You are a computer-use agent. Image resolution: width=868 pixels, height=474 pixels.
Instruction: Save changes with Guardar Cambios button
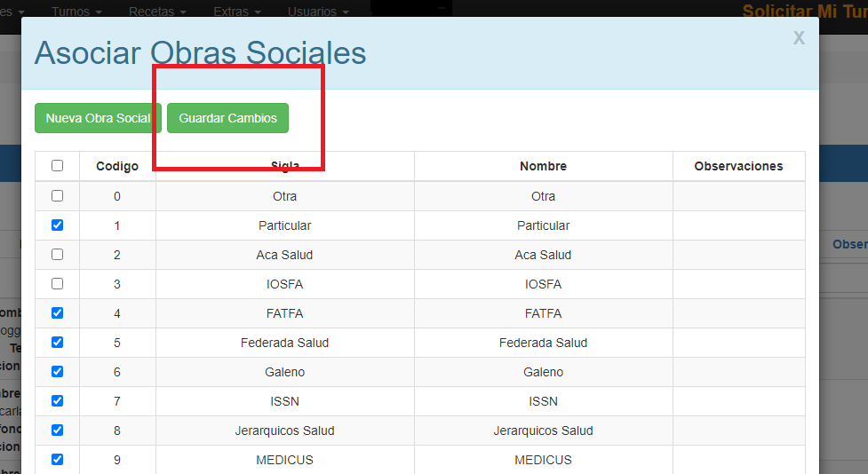tap(227, 118)
